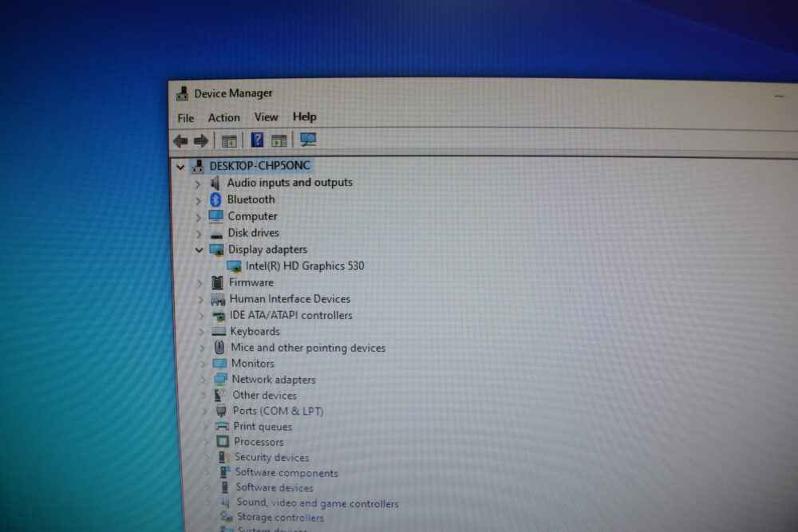Open the View menu
The width and height of the screenshot is (798, 532).
[267, 117]
